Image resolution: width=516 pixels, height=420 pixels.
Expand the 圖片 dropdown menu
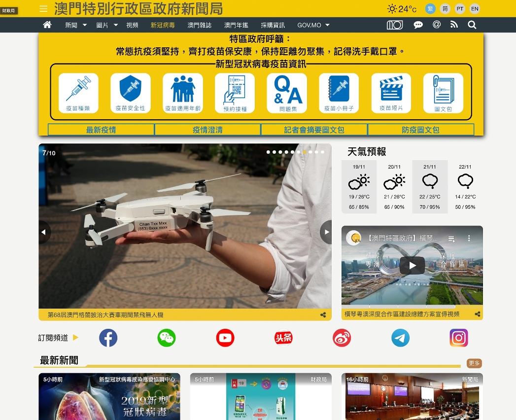[107, 25]
